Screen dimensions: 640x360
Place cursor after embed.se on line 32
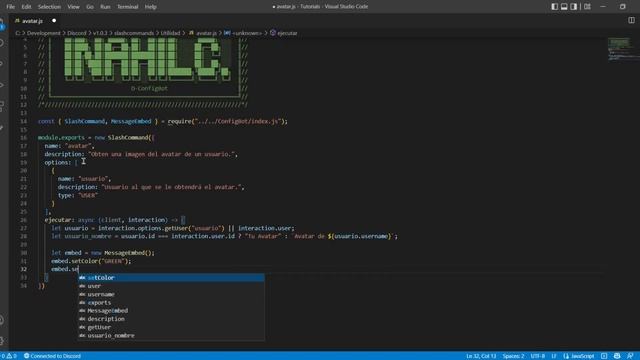[78, 269]
